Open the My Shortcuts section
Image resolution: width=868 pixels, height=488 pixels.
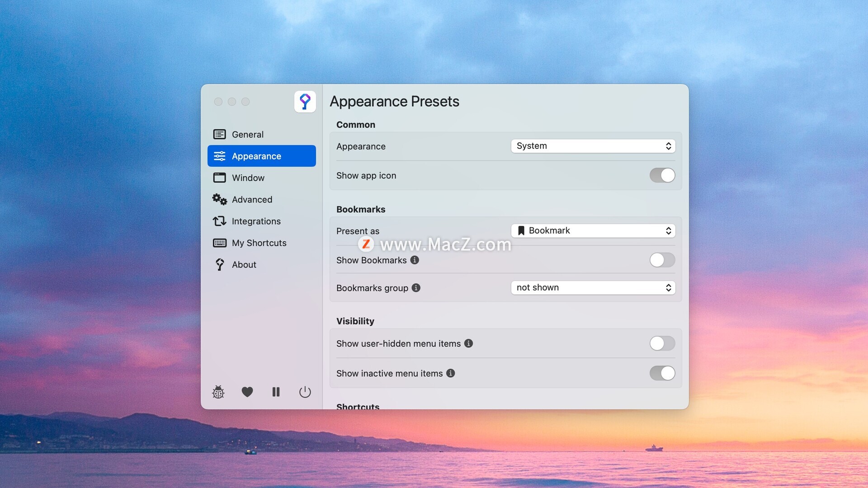click(x=259, y=243)
